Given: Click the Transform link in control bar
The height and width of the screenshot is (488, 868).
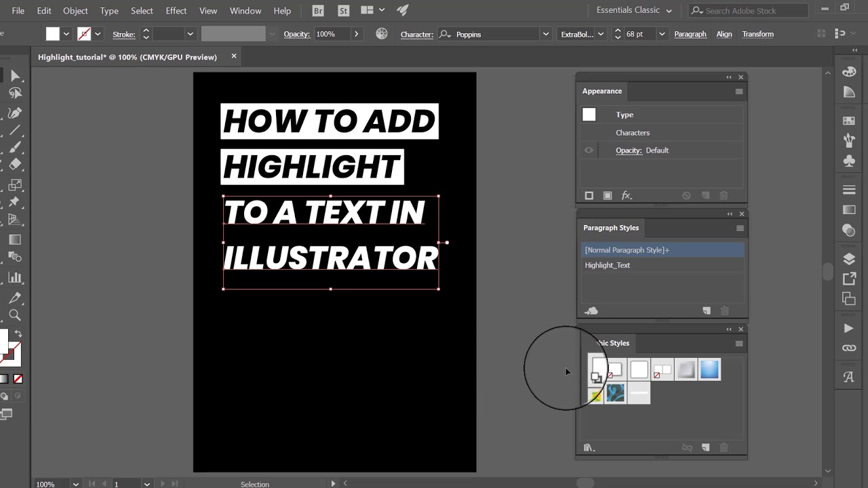Looking at the screenshot, I should click(757, 34).
